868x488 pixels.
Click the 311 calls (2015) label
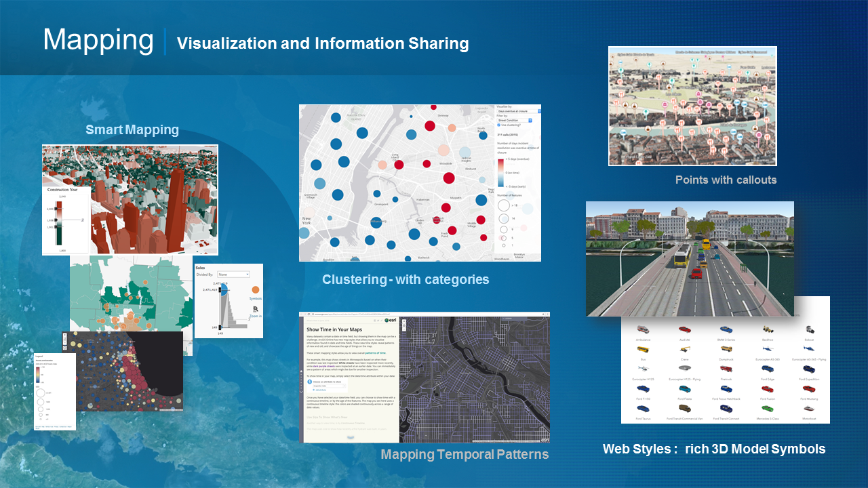508,135
